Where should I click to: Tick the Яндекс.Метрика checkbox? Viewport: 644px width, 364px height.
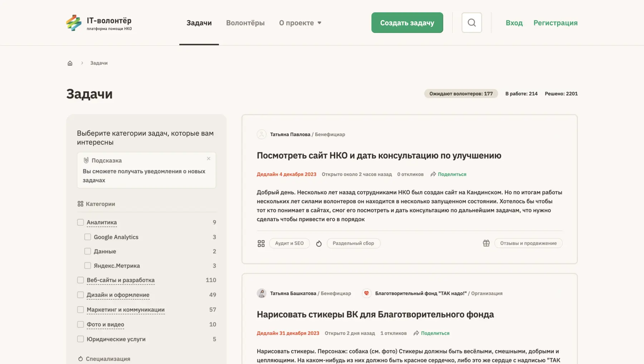click(x=88, y=265)
